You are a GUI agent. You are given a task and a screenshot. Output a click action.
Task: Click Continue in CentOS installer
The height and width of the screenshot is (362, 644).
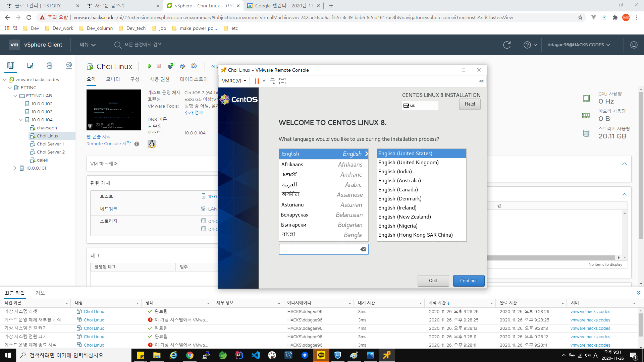tap(469, 281)
